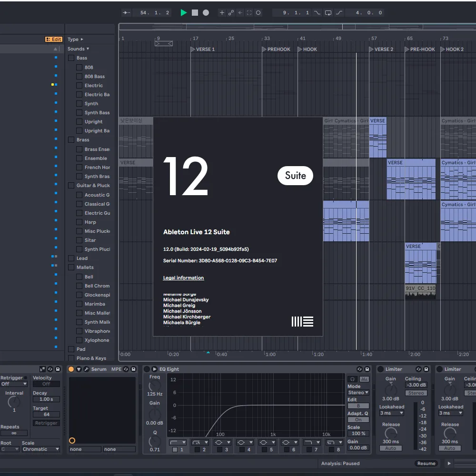Check the Brass filter checkbox
The width and height of the screenshot is (476, 476).
71,139
